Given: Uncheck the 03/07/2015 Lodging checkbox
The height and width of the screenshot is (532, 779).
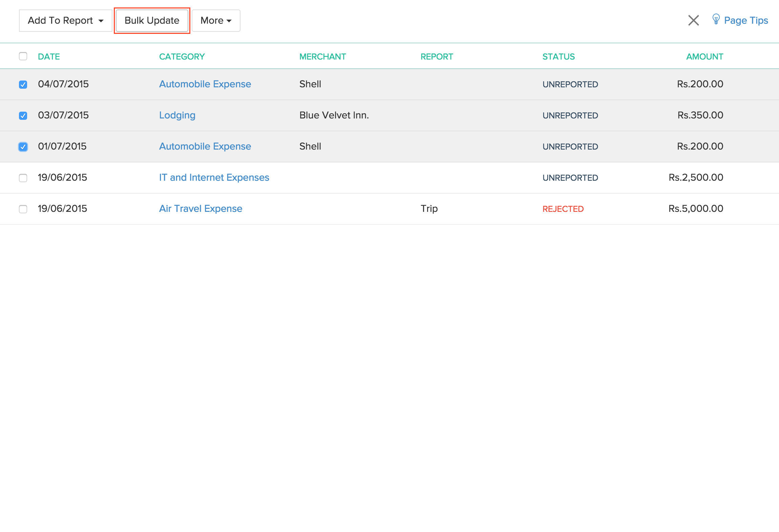Looking at the screenshot, I should [x=23, y=116].
